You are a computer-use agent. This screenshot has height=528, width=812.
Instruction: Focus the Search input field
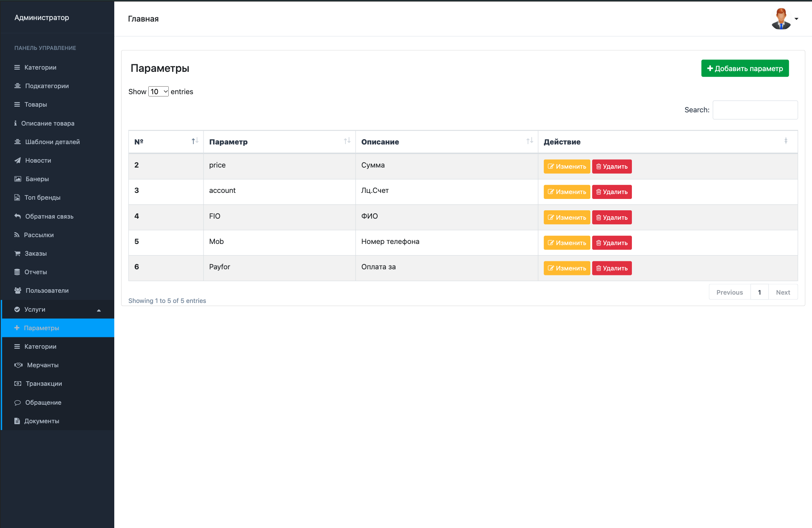click(x=755, y=110)
